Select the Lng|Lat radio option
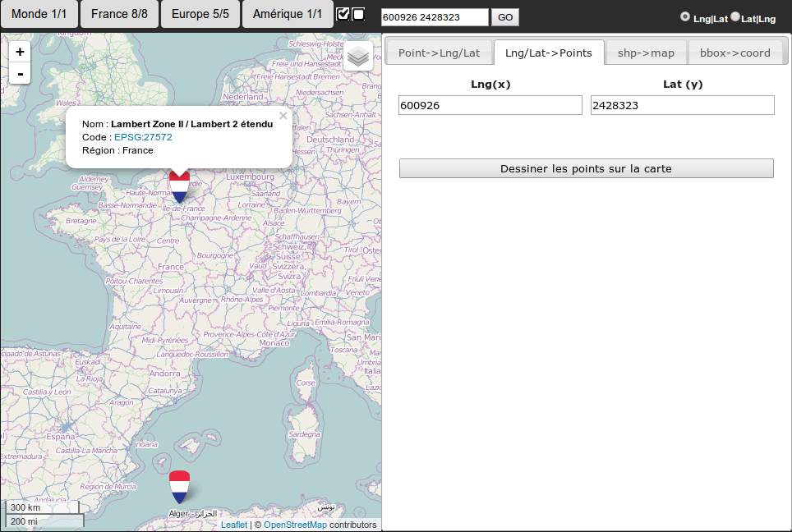 tap(685, 16)
